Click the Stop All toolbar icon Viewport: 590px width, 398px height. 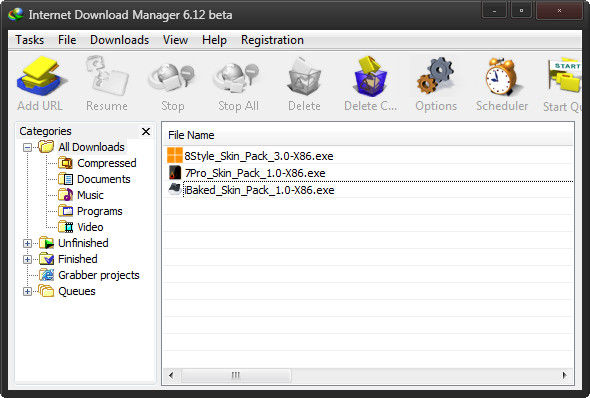237,77
